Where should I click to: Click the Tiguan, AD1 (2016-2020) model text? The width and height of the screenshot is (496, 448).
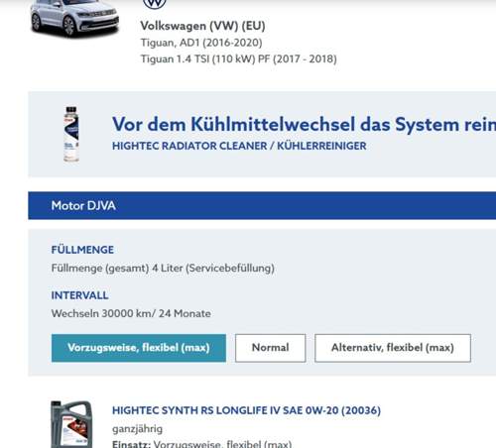201,43
